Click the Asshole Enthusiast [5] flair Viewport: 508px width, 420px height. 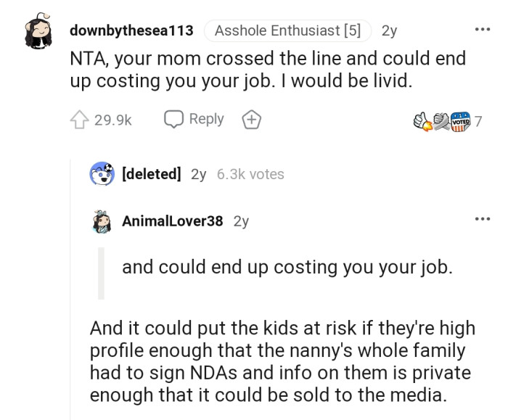(287, 30)
